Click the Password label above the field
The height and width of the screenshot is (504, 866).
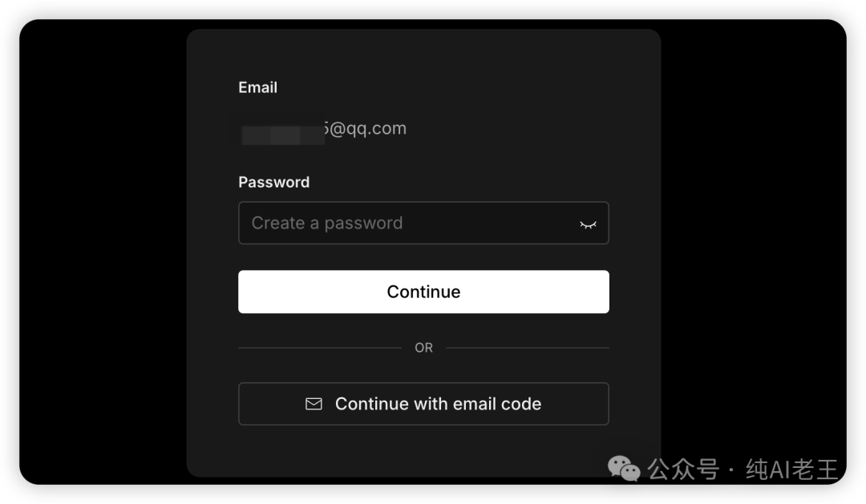274,182
